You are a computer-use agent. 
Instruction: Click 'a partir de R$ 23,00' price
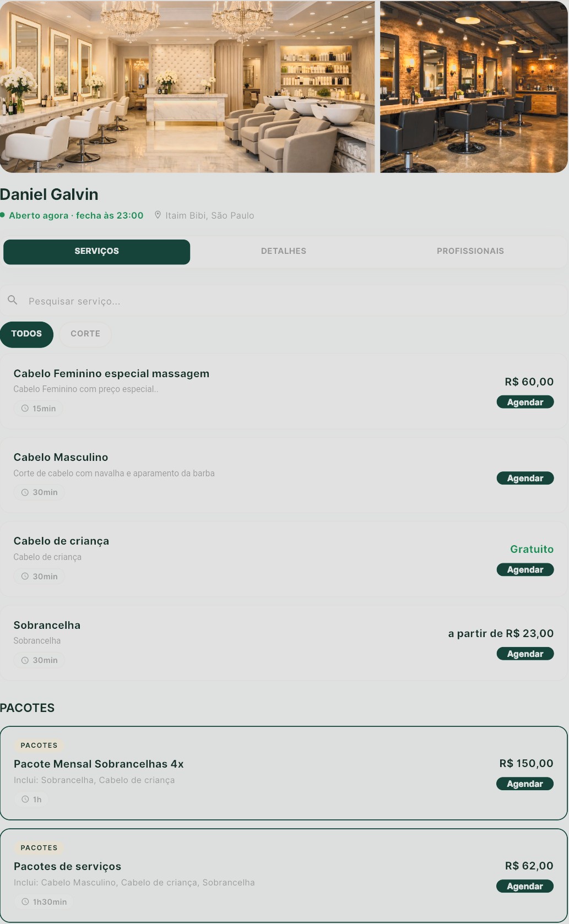pyautogui.click(x=501, y=633)
